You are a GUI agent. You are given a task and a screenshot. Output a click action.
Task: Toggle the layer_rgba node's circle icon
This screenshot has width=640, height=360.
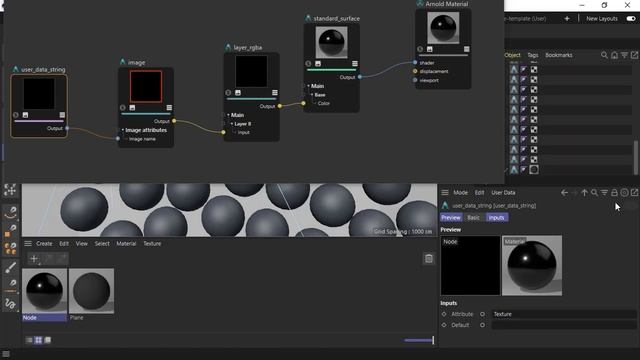click(229, 93)
